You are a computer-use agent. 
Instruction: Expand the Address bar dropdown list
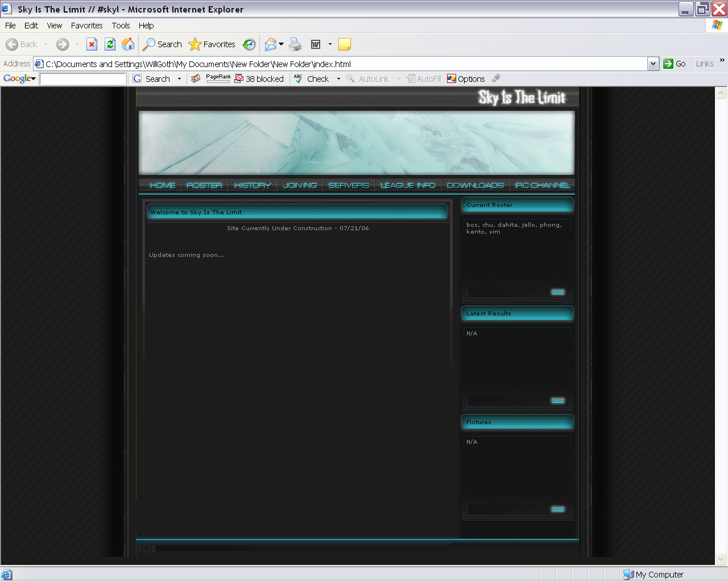(653, 64)
